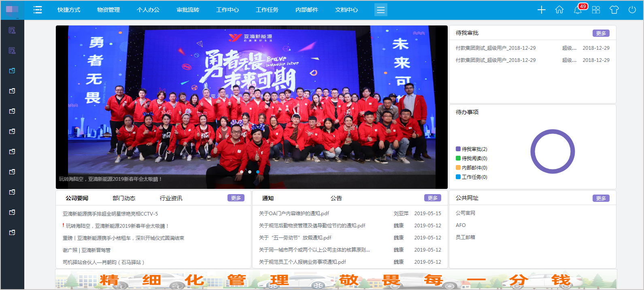This screenshot has width=644, height=290.
Task: Open the 员工邮箱 link
Action: tap(465, 237)
